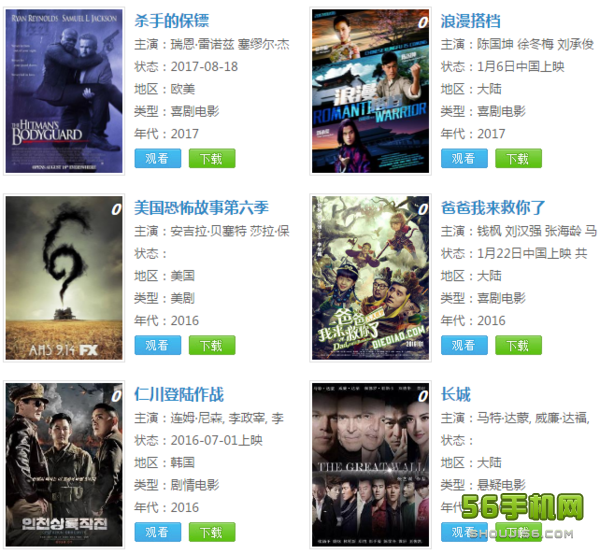
Task: Click the 美国恐怖故事第六季 title link
Action: pyautogui.click(x=201, y=207)
